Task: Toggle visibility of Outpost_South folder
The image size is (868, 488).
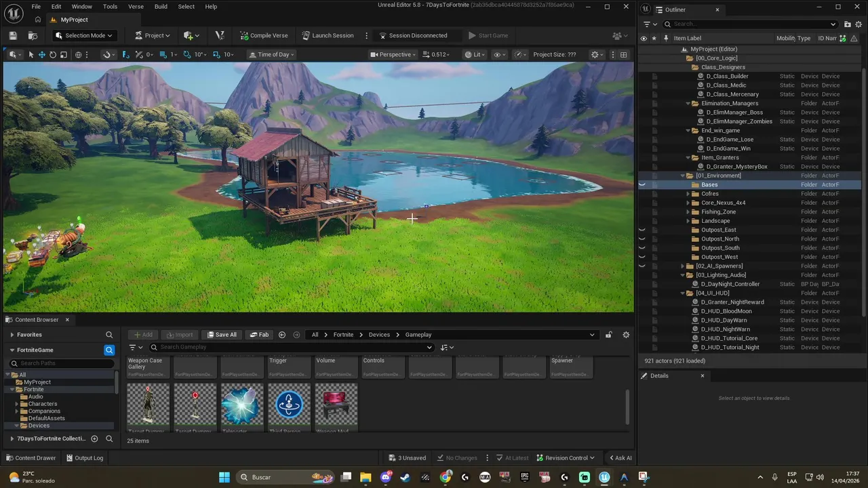Action: [x=642, y=247]
